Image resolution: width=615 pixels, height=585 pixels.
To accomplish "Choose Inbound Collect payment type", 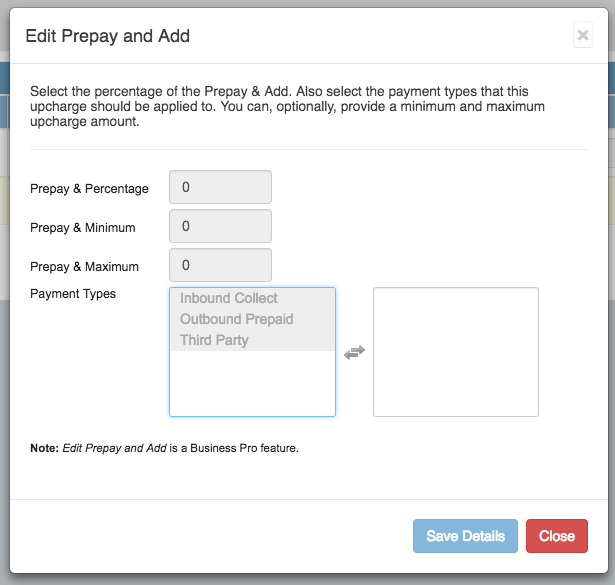I will click(229, 298).
